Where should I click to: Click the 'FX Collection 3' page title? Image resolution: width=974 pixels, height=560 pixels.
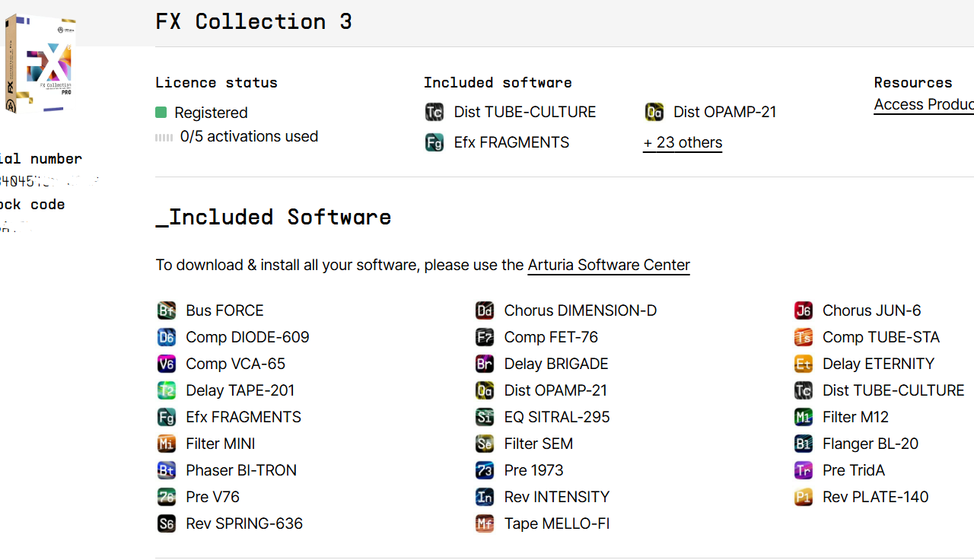253,21
